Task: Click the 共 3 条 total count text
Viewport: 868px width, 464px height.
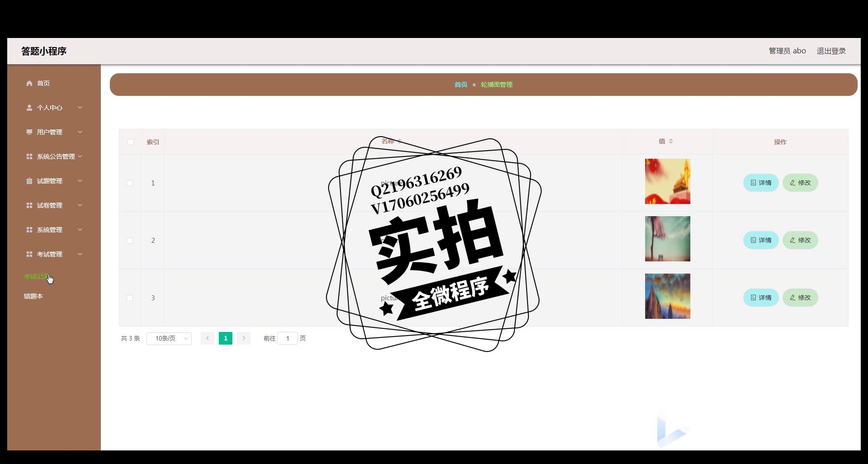Action: [131, 338]
